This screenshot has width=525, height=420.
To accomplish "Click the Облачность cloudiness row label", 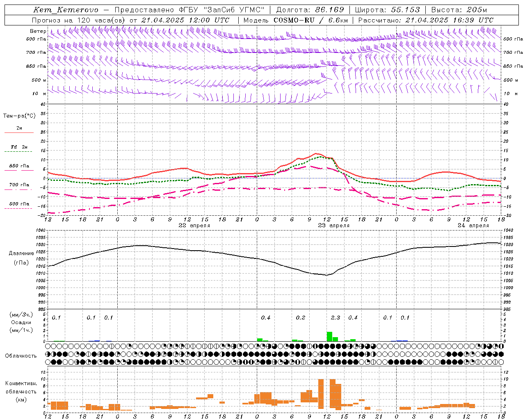I will (x=21, y=356).
